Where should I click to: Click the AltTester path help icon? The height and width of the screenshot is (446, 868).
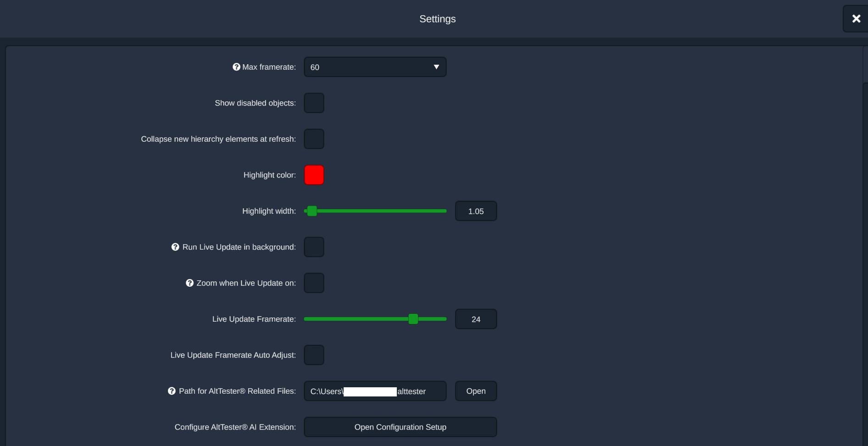click(x=172, y=391)
